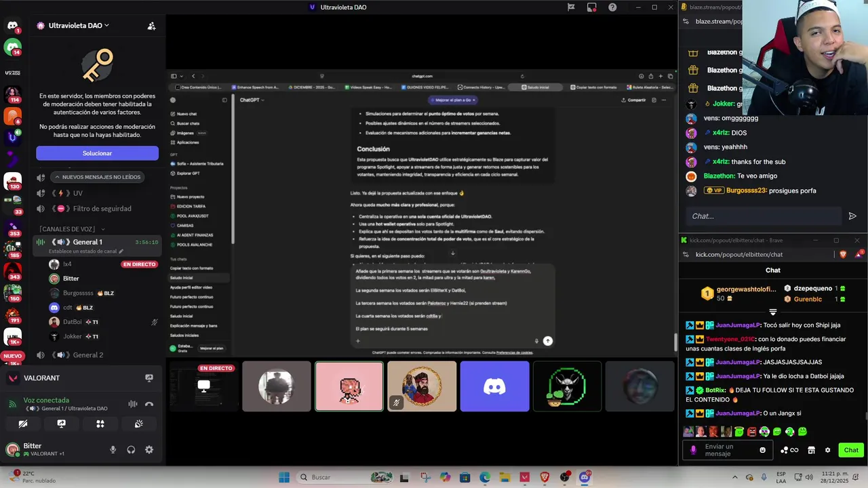The height and width of the screenshot is (488, 868).
Task: Select user Bitter in the voice list
Action: click(71, 279)
